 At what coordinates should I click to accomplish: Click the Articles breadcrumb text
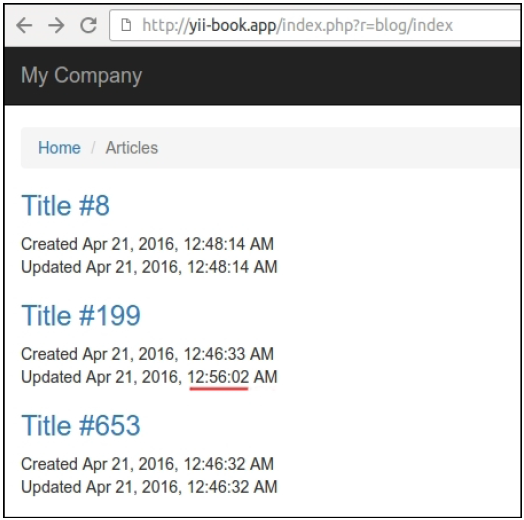(x=132, y=148)
